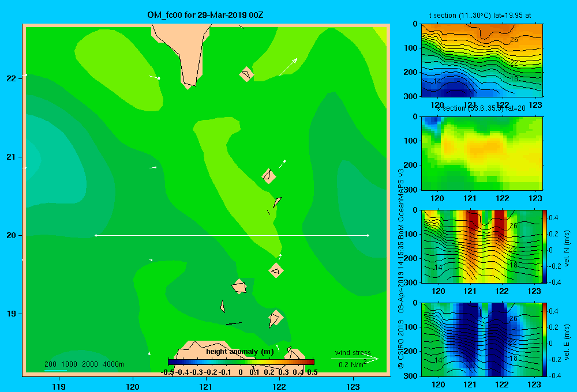Click the height anomaly color bar
The width and height of the screenshot is (577, 392).
(241, 362)
